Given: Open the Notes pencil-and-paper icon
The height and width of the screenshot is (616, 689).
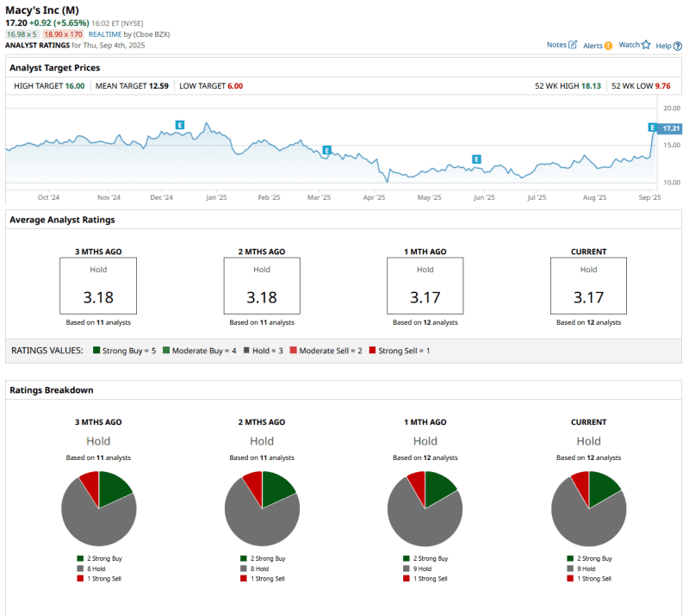Looking at the screenshot, I should click(x=573, y=45).
